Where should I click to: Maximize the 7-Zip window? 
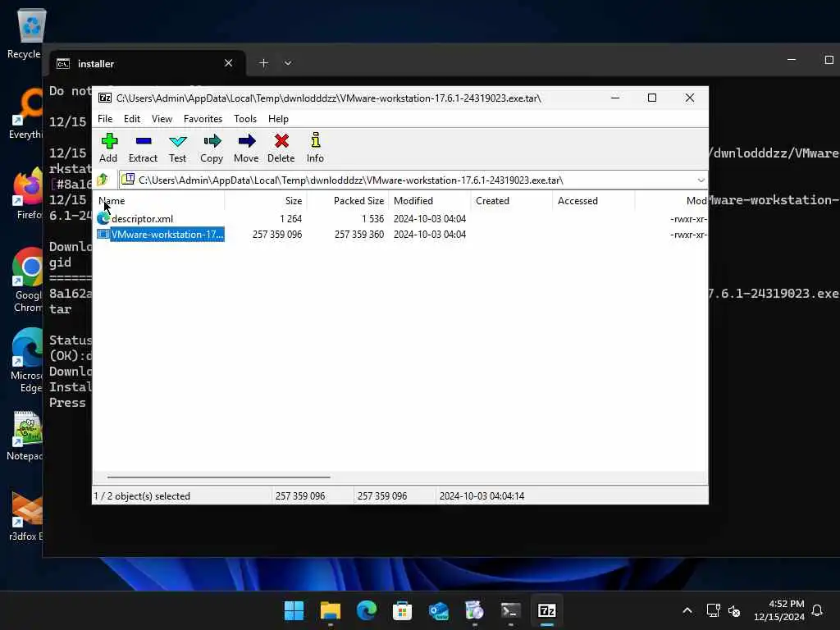pyautogui.click(x=652, y=98)
